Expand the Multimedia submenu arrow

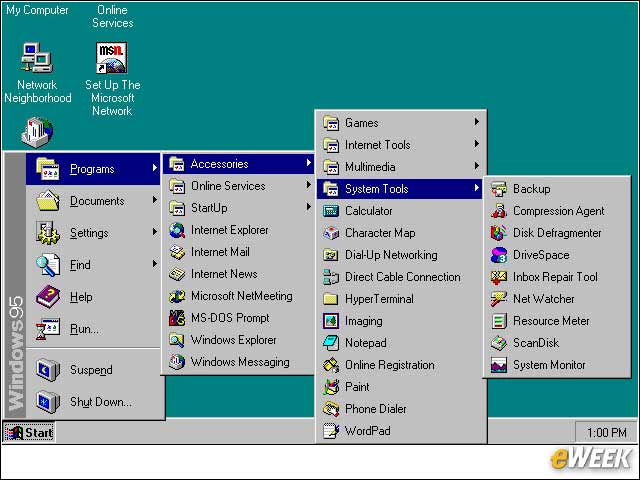tap(476, 166)
